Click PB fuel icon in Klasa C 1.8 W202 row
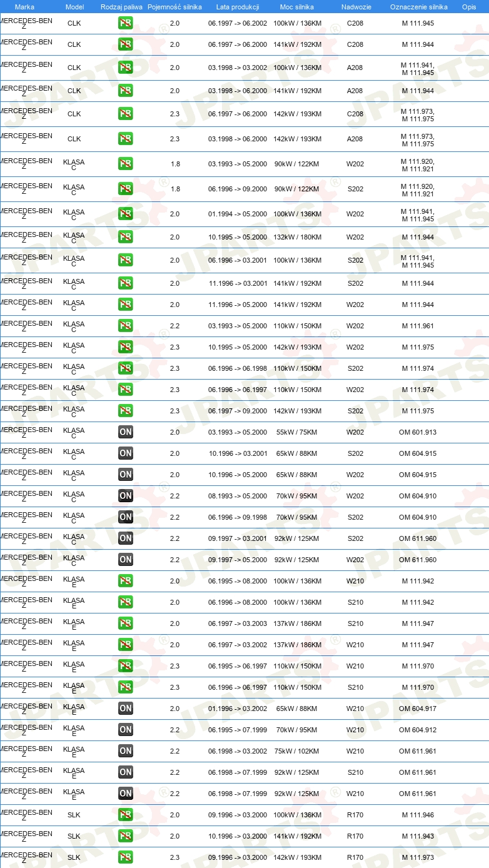The width and height of the screenshot is (489, 868). pos(125,164)
